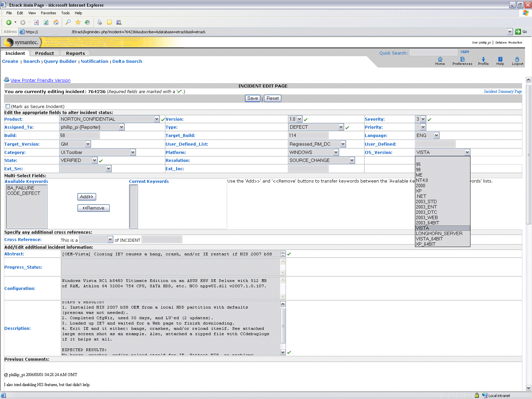Open View Printer Friendly Version link
The width and height of the screenshot is (532, 399).
40,80
